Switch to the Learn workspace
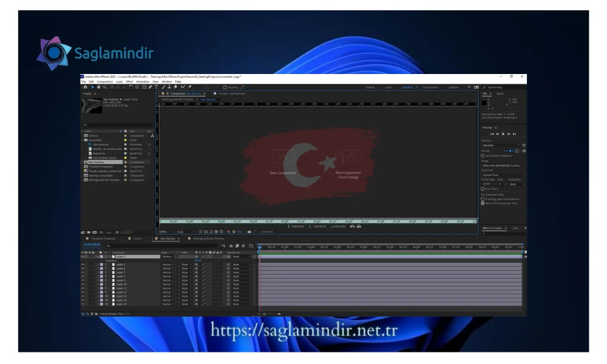 (388, 87)
